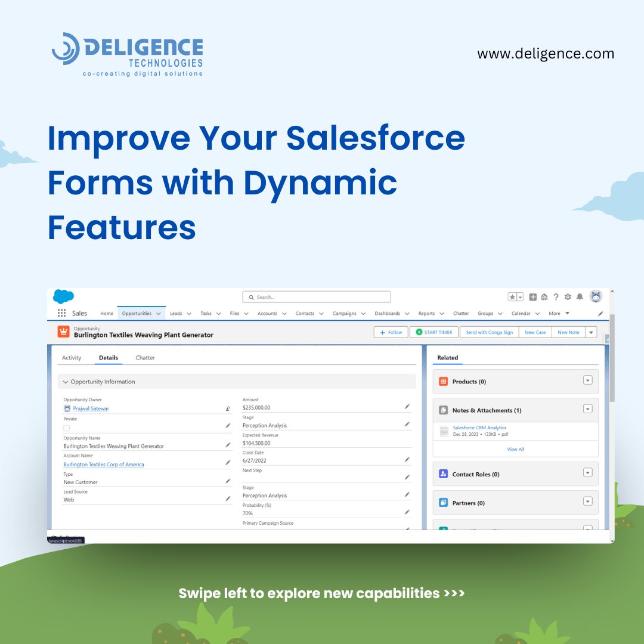
Task: Edit the Private field pencil
Action: (228, 426)
